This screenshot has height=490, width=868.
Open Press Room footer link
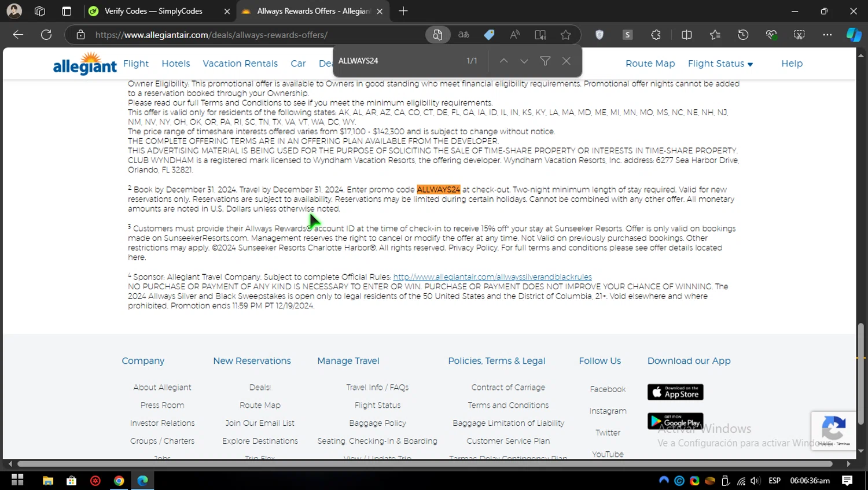point(162,406)
